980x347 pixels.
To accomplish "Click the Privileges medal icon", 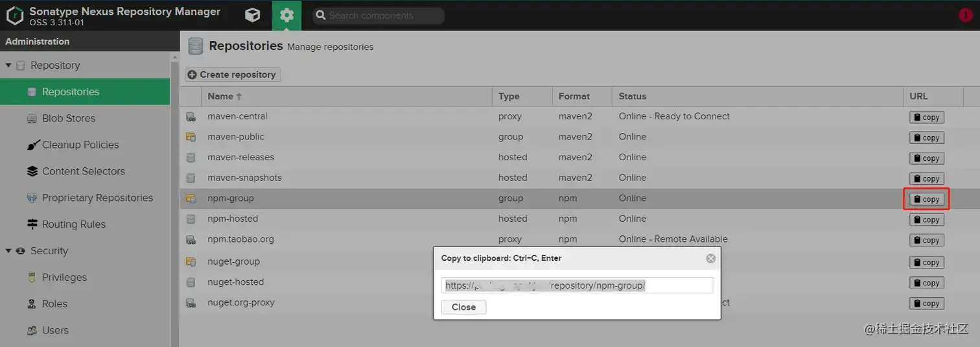I will point(32,278).
